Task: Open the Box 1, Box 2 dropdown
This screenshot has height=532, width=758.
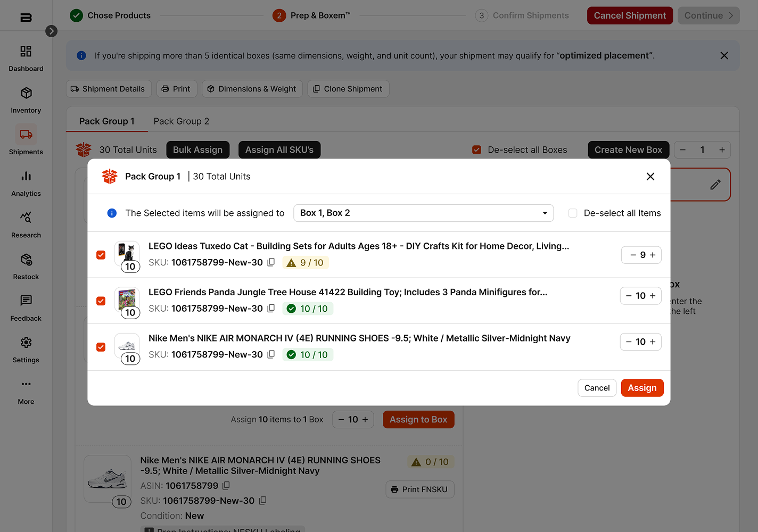Action: (424, 213)
